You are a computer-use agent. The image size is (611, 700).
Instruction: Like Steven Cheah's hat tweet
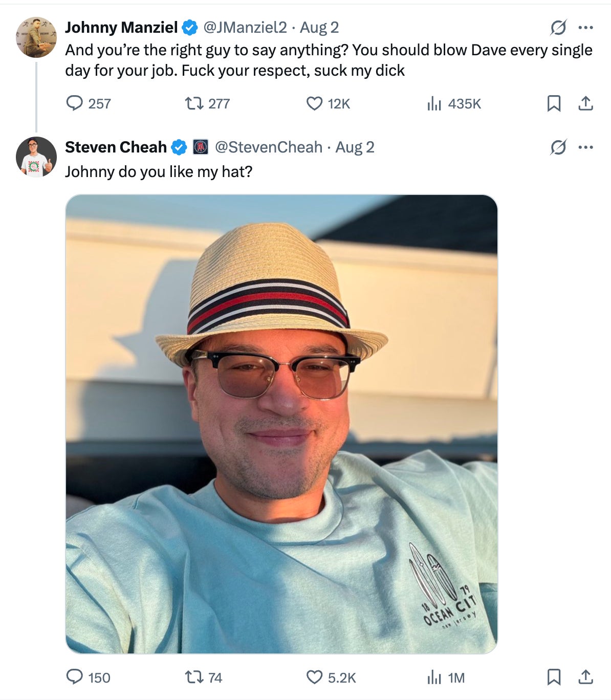tap(314, 677)
